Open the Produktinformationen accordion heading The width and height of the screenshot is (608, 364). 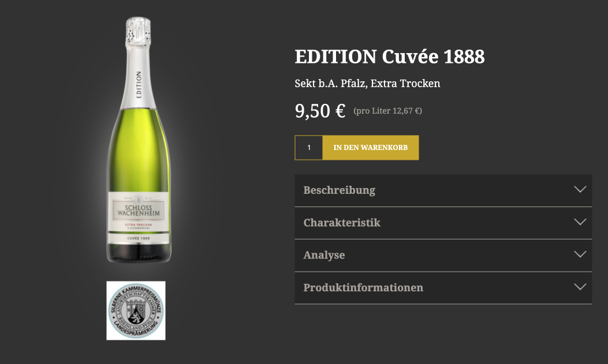point(363,287)
